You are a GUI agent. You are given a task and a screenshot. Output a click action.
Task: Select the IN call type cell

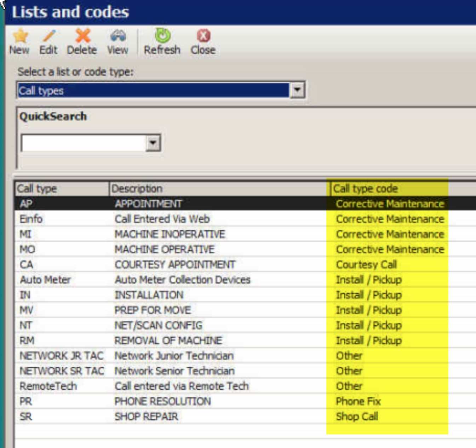click(25, 295)
